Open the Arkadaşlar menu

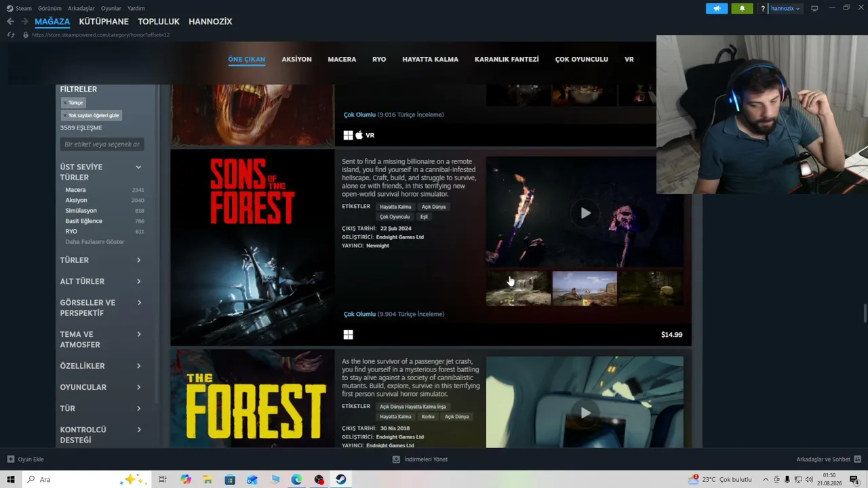[81, 9]
